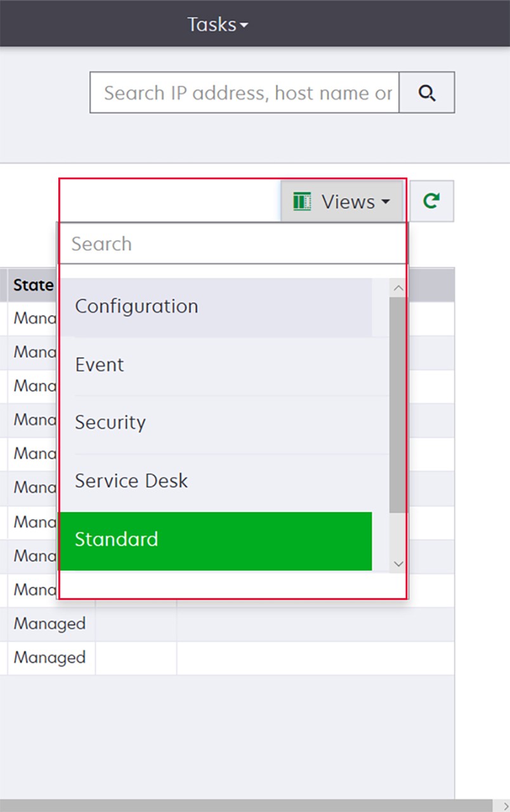This screenshot has width=510, height=812.
Task: Click the green table icon in Views
Action: [x=302, y=202]
